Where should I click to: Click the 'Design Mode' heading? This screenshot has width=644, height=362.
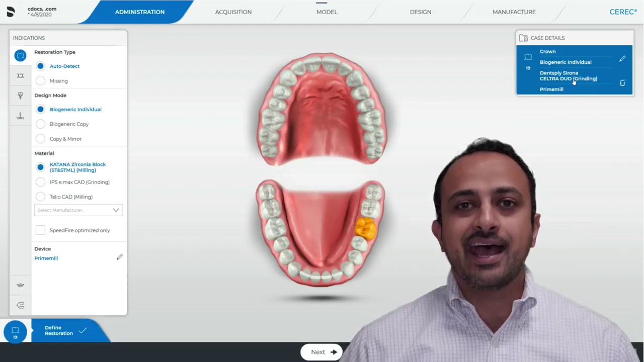pos(50,95)
